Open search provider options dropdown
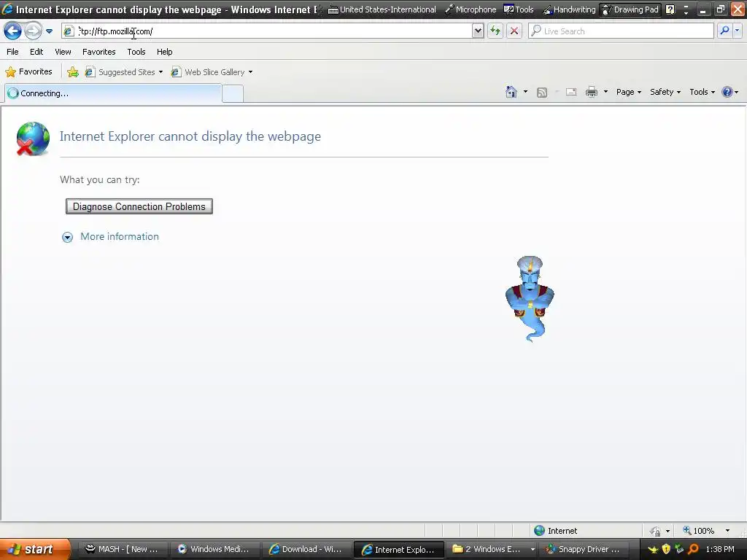This screenshot has width=747, height=560. 738,31
